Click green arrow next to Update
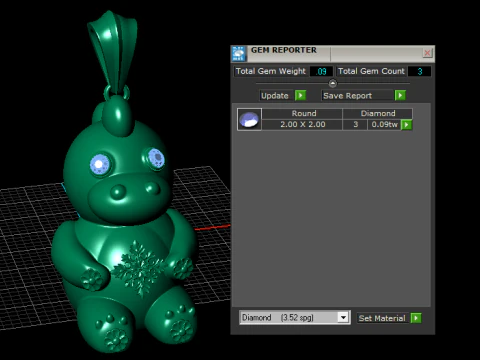This screenshot has width=480, height=360. [300, 96]
